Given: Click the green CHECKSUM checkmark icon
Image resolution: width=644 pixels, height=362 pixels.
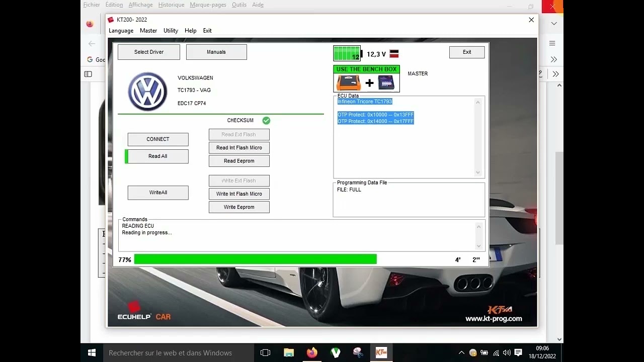Looking at the screenshot, I should (266, 120).
